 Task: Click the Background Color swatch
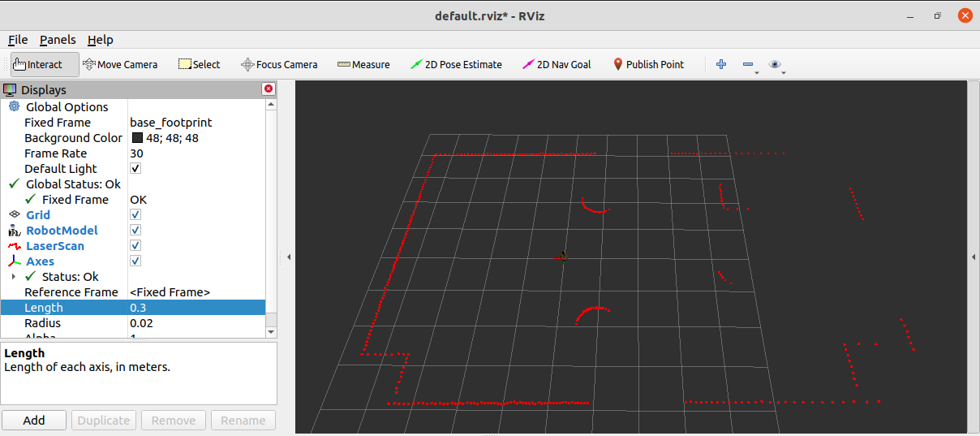point(137,138)
